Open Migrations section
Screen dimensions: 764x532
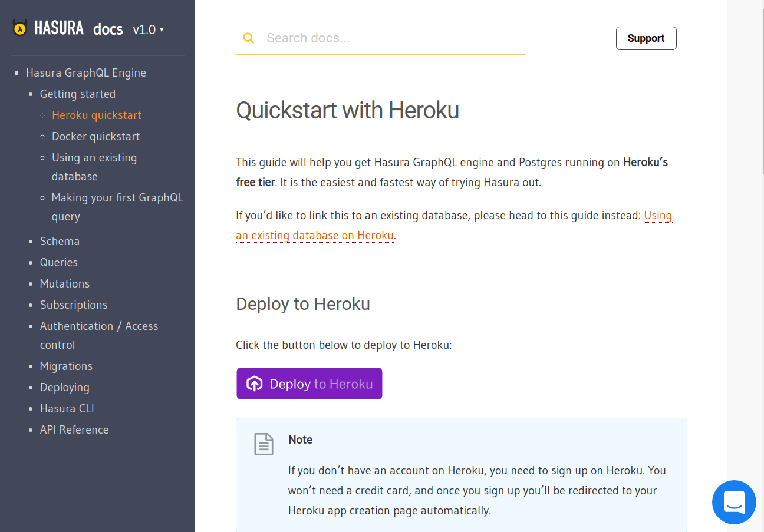click(66, 366)
